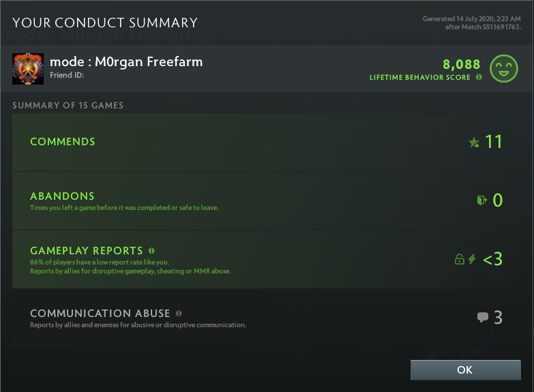Click the OK button
534x392 pixels.
(464, 370)
